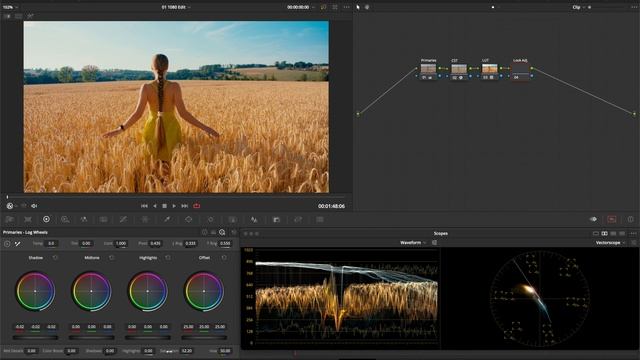Open waveform scope settings icon
The width and height of the screenshot is (640, 360).
click(x=435, y=242)
